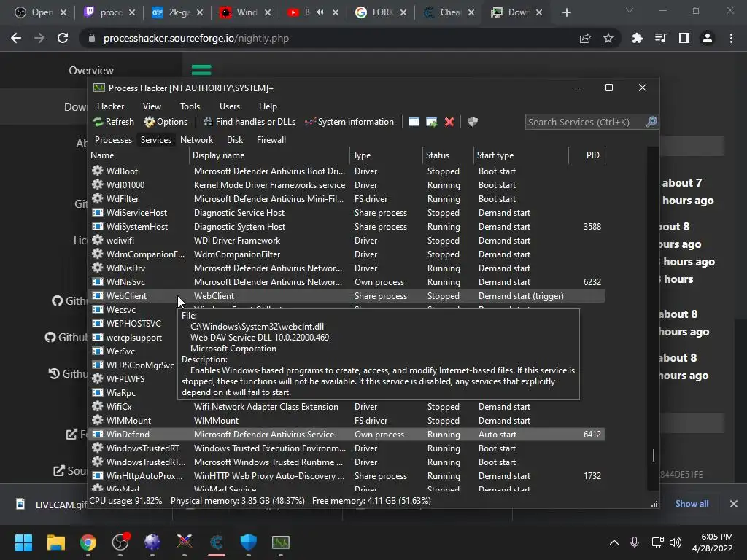
Task: Open the LIVECAM.gif download item
Action: pyautogui.click(x=53, y=505)
